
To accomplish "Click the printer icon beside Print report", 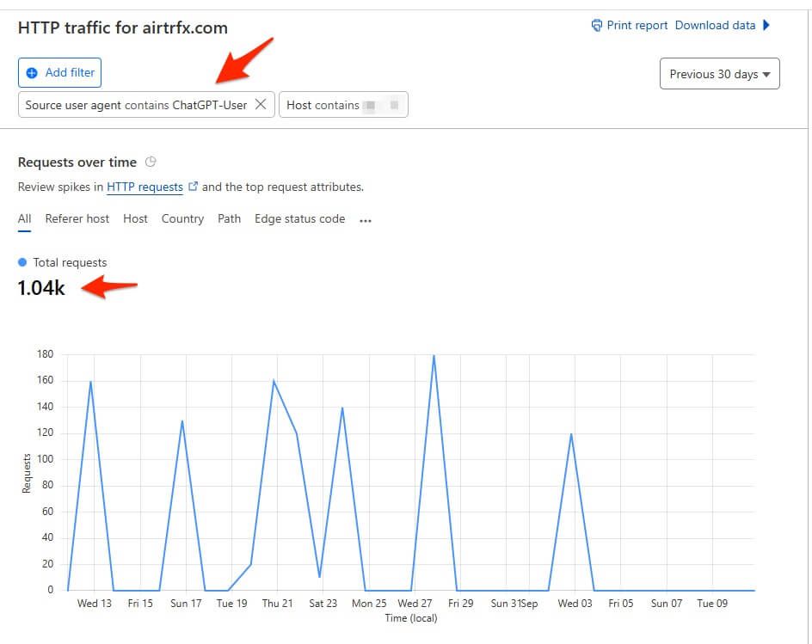I will [x=597, y=26].
